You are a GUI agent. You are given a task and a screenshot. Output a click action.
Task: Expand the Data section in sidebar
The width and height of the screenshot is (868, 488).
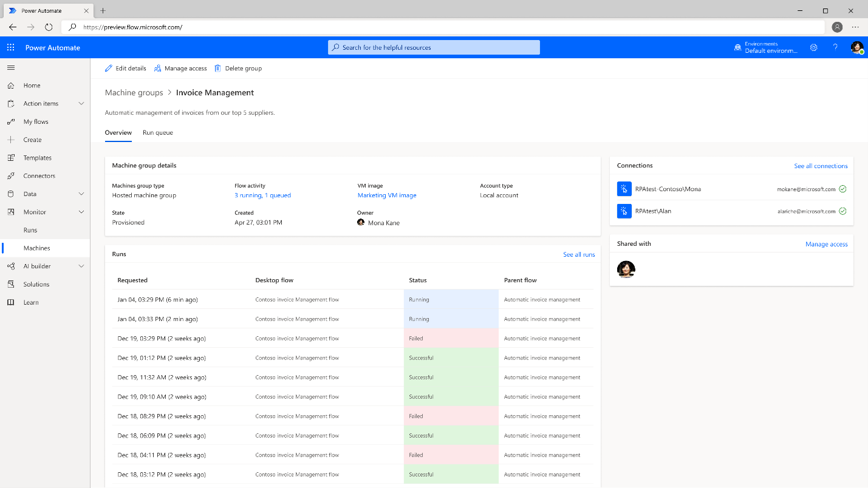click(81, 194)
